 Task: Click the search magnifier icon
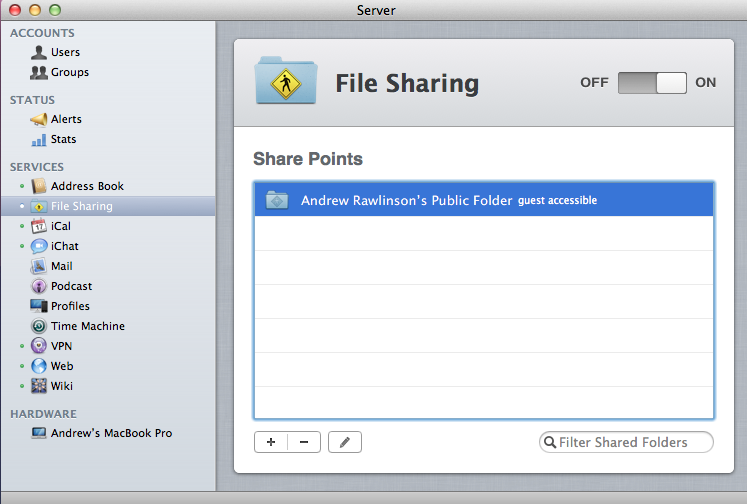(550, 442)
